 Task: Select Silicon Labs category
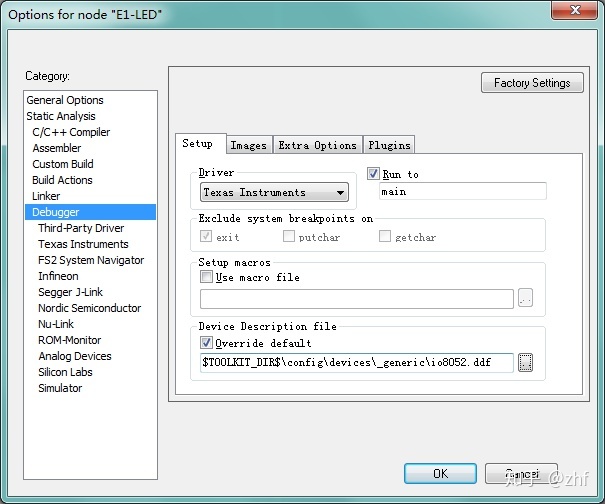[65, 372]
